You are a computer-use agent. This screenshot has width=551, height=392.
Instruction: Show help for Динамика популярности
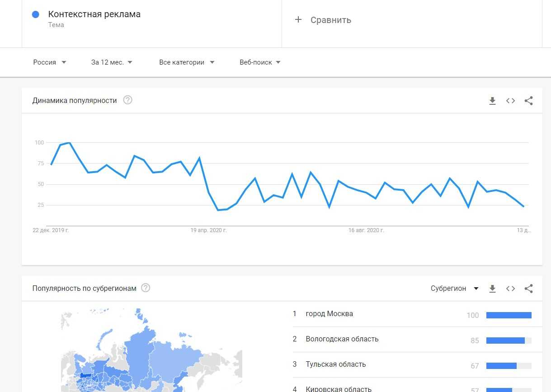(x=128, y=100)
